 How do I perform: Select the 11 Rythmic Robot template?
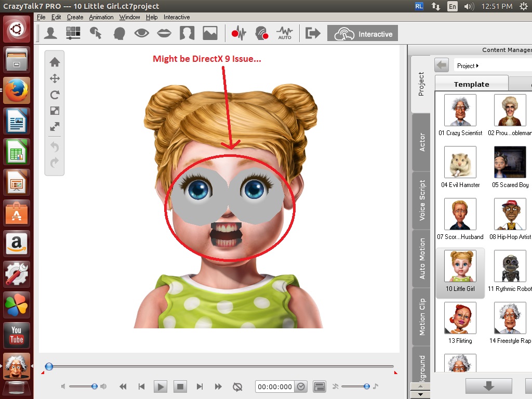[510, 271]
